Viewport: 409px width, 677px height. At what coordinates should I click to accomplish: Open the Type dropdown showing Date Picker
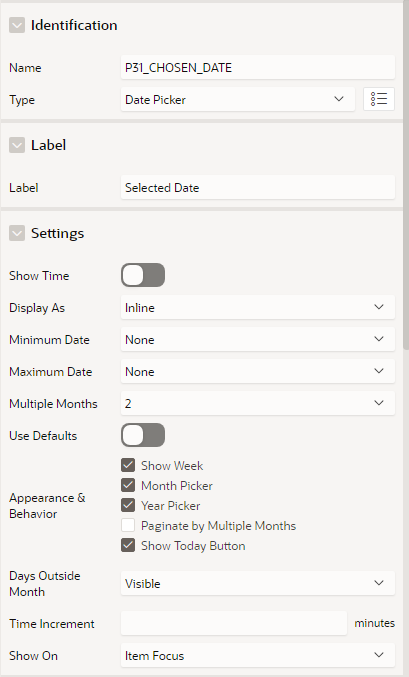tap(238, 99)
